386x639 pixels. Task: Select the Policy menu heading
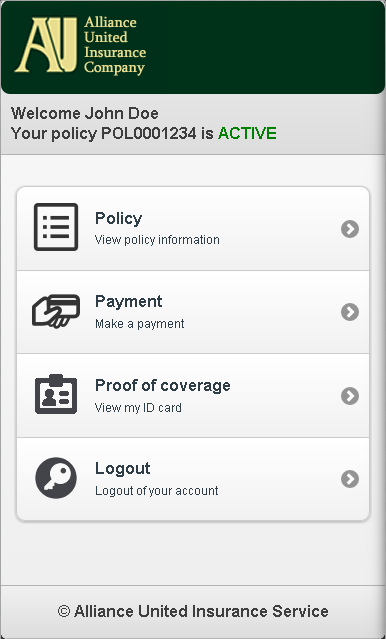click(119, 218)
